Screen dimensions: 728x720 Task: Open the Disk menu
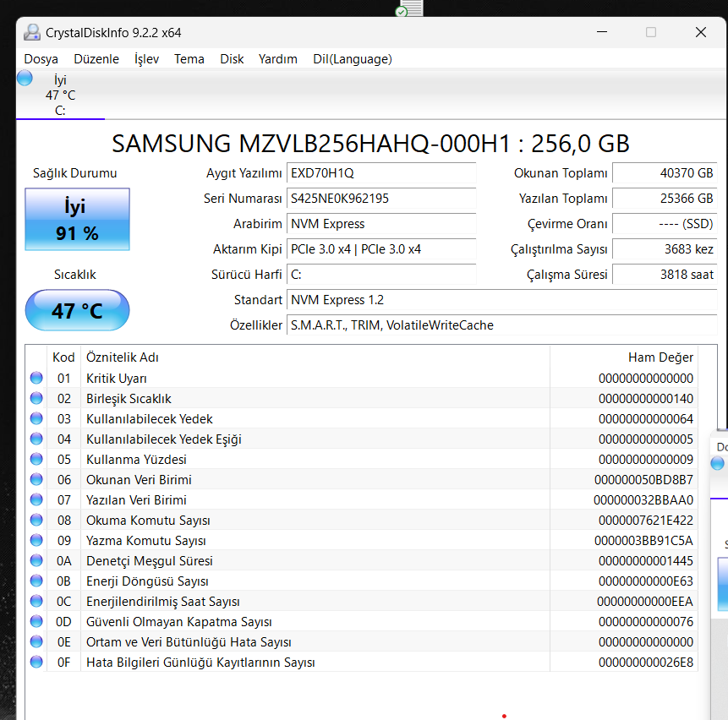point(232,59)
